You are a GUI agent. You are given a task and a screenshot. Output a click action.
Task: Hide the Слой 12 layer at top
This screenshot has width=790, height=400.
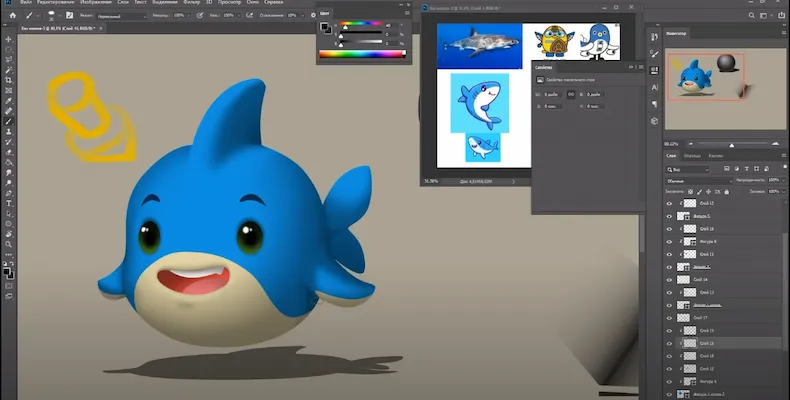(670, 203)
